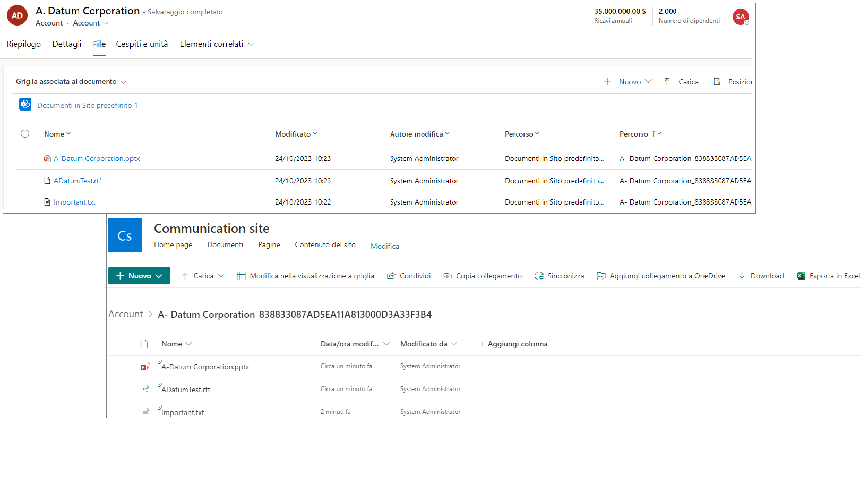The image size is (868, 482).
Task: Switch to the Cespiti e unità tab
Action: 142,44
